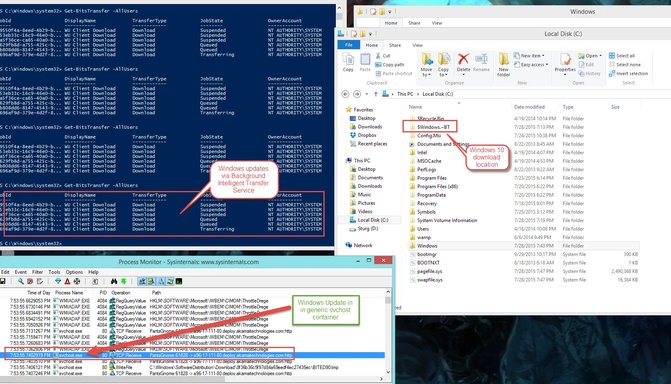Open the Filter menu in Process Monitor

[x=37, y=272]
